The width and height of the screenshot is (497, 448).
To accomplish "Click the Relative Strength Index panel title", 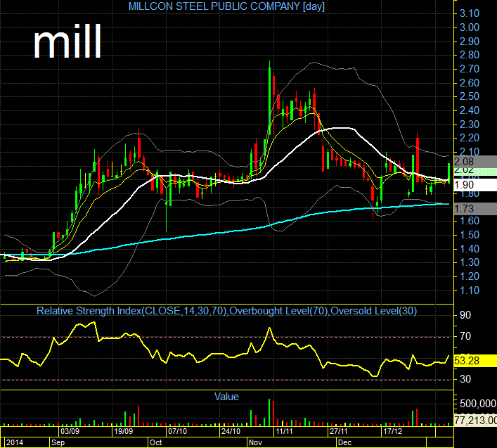I will (226, 311).
